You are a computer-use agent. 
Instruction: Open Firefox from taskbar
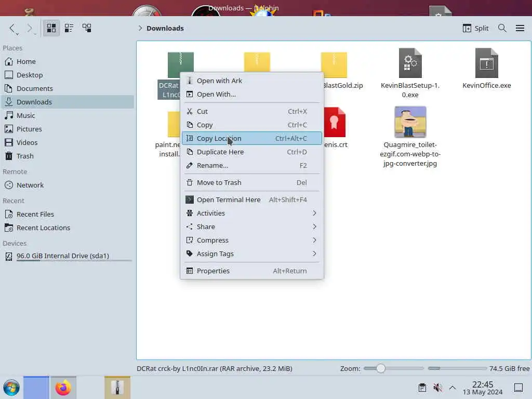coord(63,388)
